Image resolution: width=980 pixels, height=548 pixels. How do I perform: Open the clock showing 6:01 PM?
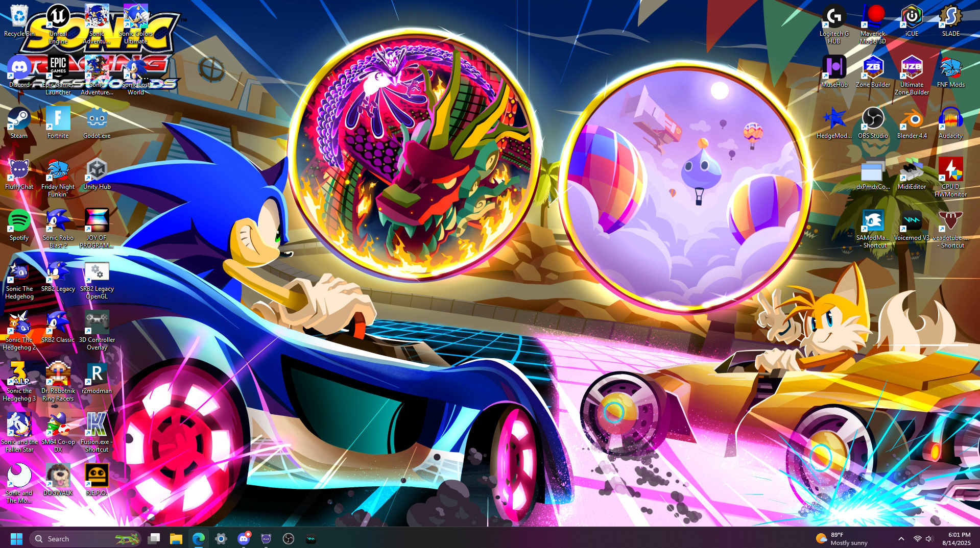pyautogui.click(x=957, y=539)
